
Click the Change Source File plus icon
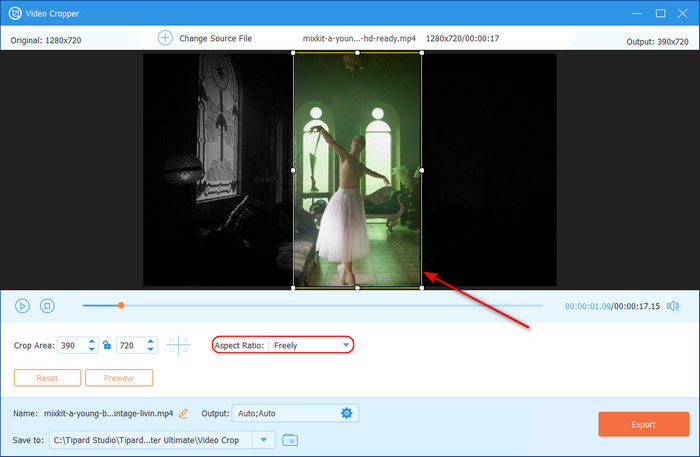click(x=165, y=38)
